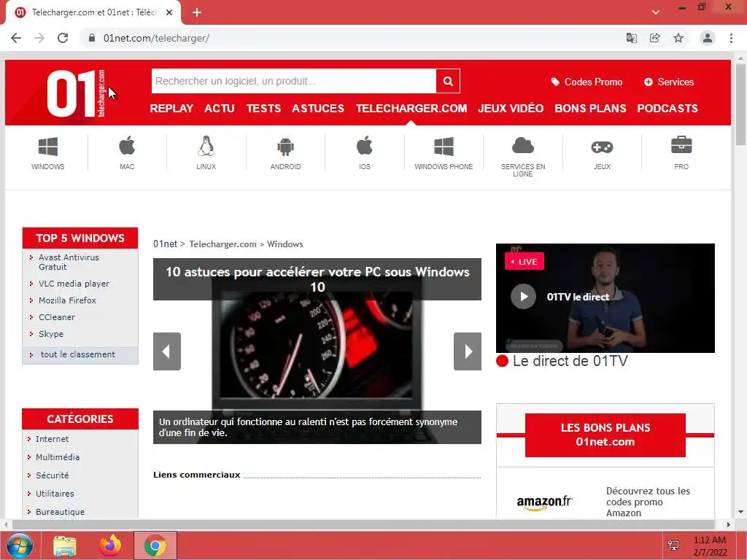Open the BONS PLANS menu
The width and height of the screenshot is (747, 560).
tap(590, 109)
